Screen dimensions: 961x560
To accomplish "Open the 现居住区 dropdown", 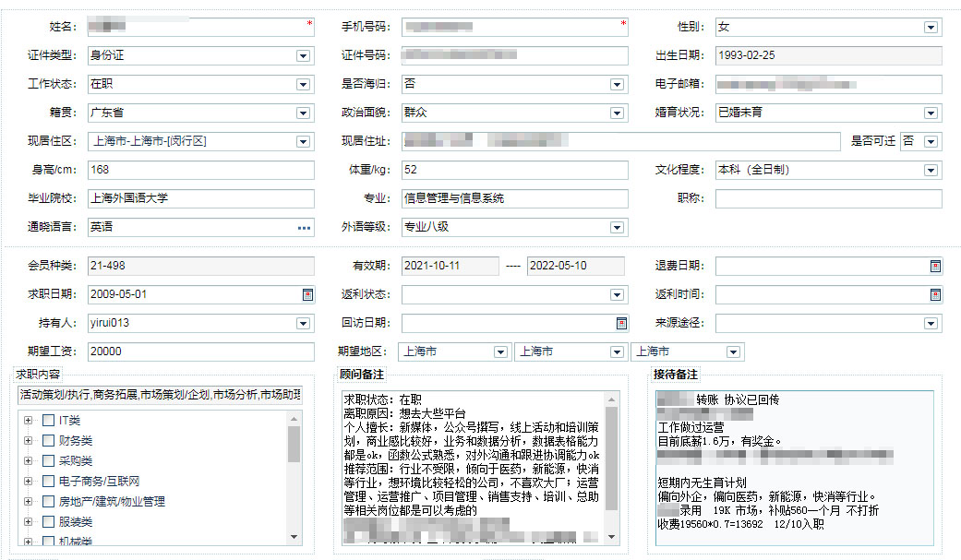I will [x=303, y=141].
